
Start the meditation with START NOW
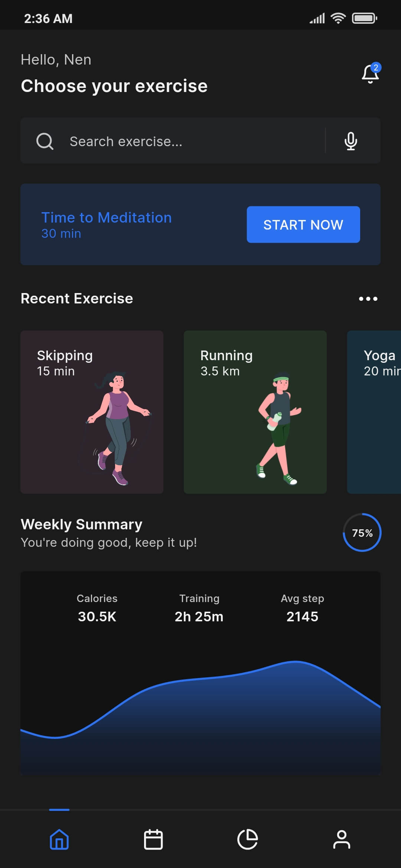[x=303, y=224]
